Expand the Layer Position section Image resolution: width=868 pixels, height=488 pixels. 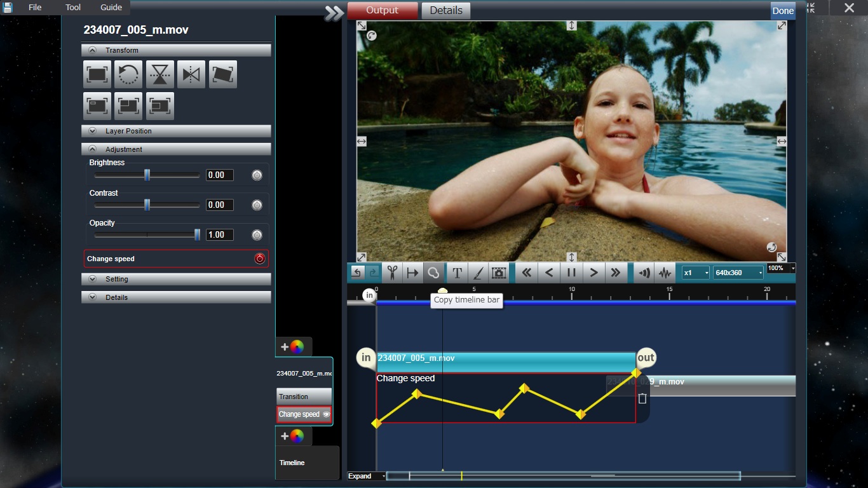(176, 131)
